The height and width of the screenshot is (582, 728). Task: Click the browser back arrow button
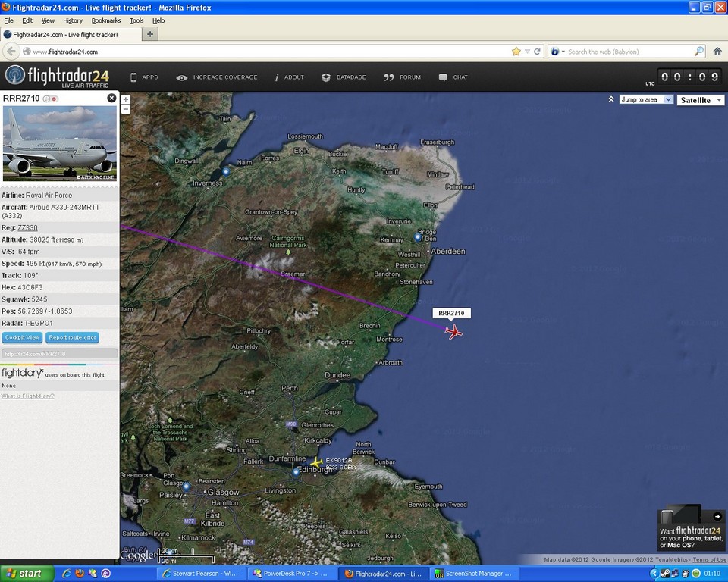coord(11,52)
